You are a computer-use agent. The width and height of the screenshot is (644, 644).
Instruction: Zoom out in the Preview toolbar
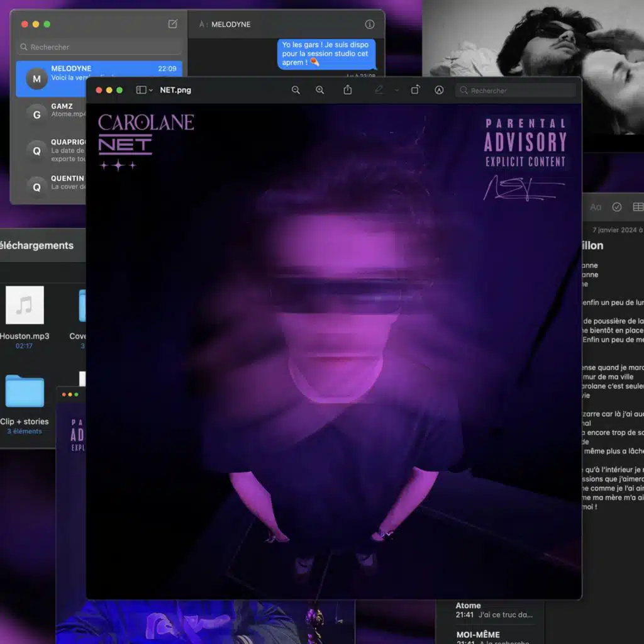point(296,91)
